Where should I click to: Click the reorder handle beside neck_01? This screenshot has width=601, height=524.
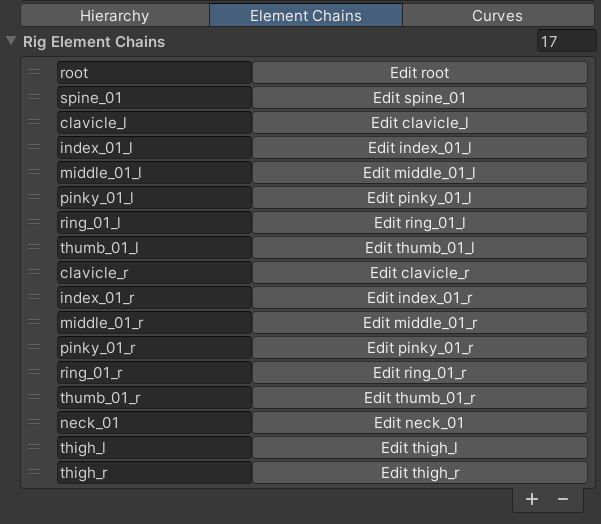34,423
